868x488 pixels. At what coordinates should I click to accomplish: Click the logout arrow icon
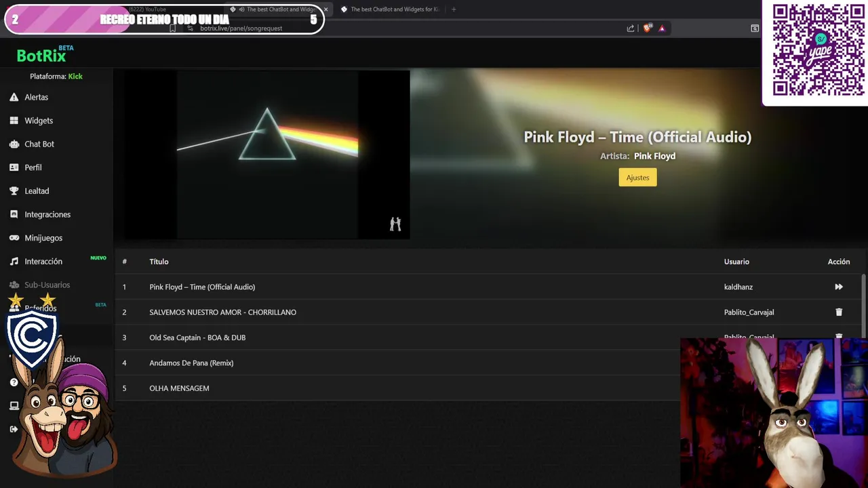[14, 429]
